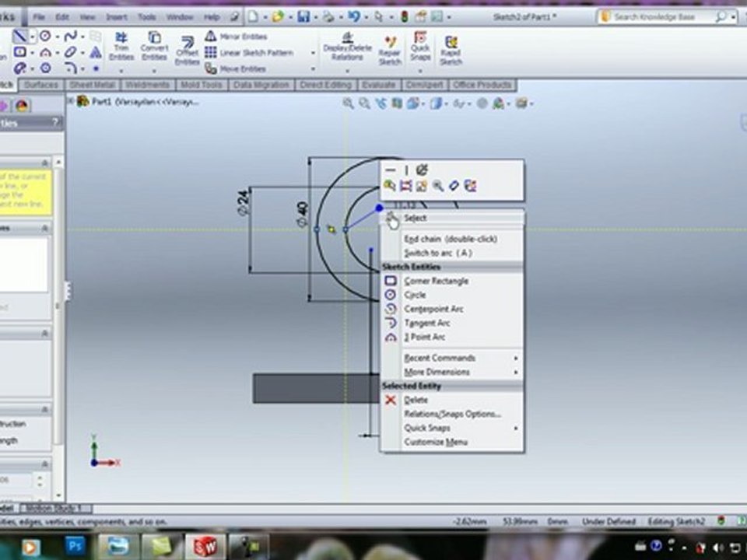Expand the Quick Snaps submenu
Viewport: 747px width, 560px height.
point(453,428)
